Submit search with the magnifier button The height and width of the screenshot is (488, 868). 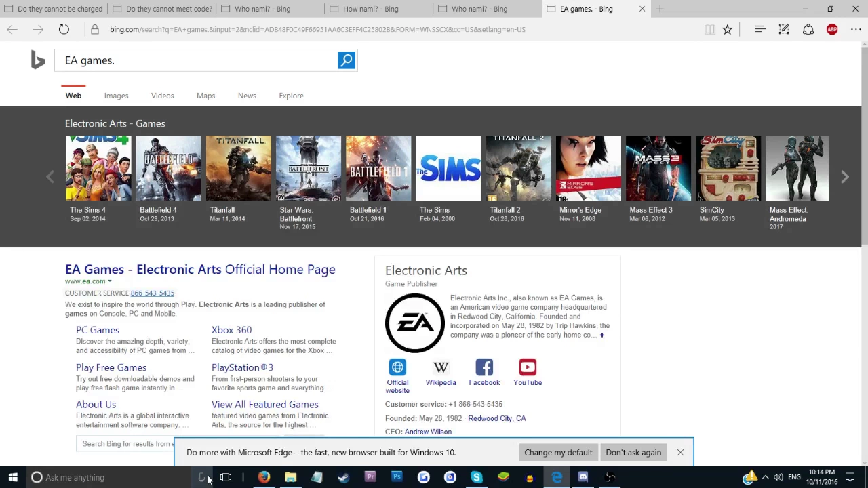click(x=347, y=60)
